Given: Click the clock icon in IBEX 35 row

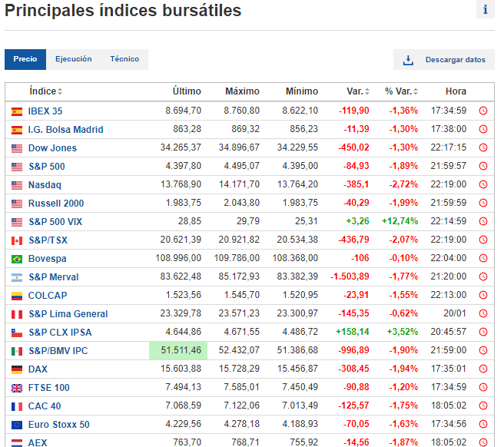Looking at the screenshot, I should (x=482, y=111).
